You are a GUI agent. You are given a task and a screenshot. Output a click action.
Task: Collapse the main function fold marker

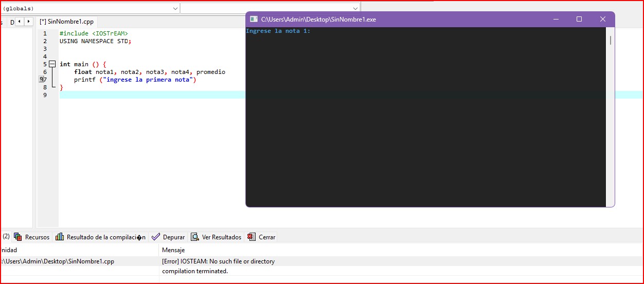(52, 64)
